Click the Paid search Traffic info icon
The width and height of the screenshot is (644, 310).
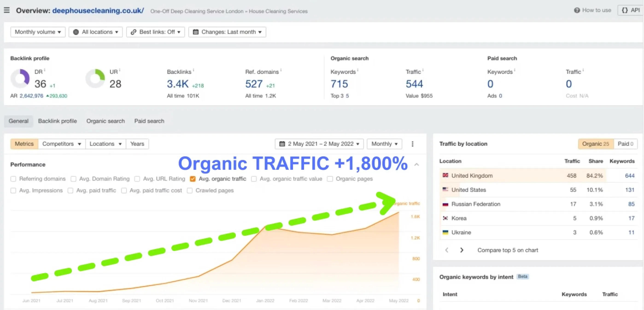pos(583,70)
